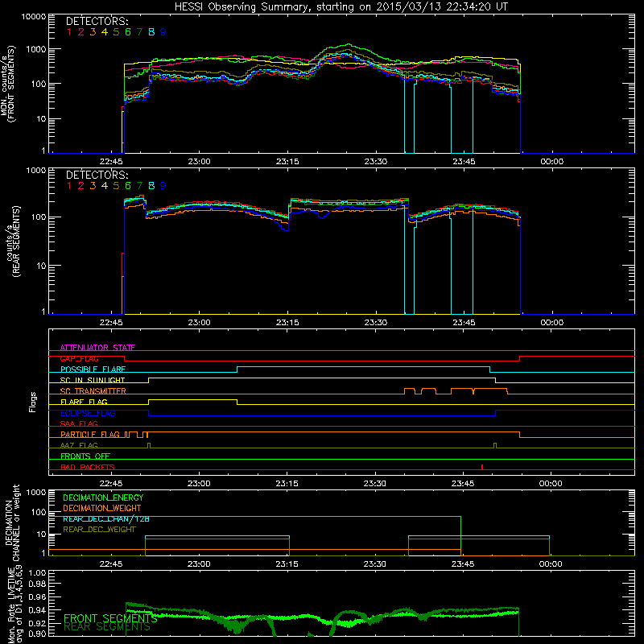Click the 10000 tick label on the front segments axis
The image size is (644, 644).
coord(33,17)
